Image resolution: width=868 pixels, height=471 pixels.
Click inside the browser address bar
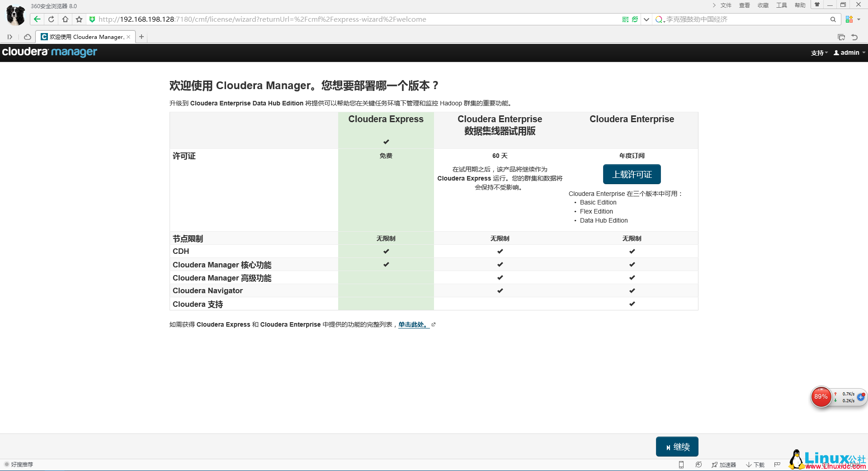point(316,19)
